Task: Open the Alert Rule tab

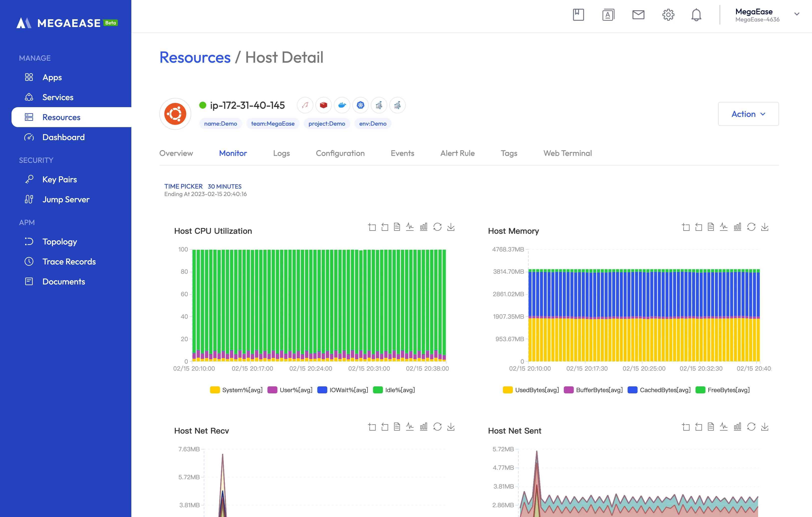Action: tap(457, 153)
